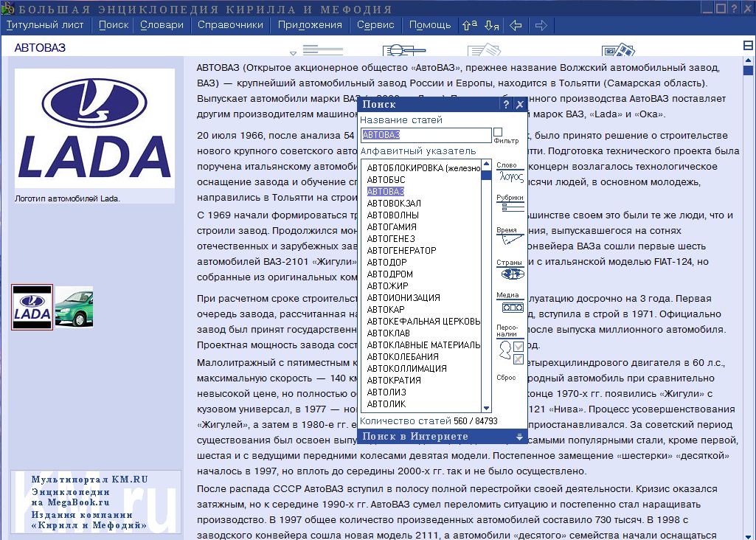Click the article text outline icon
Image resolution: width=756 pixels, height=540 pixels.
pyautogui.click(x=322, y=49)
